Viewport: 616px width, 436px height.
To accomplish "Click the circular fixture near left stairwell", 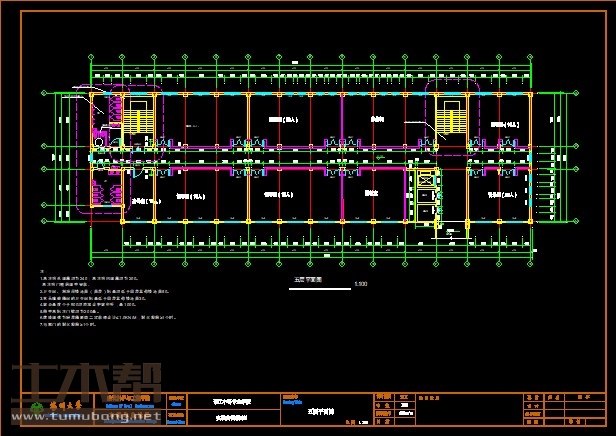I will [100, 142].
